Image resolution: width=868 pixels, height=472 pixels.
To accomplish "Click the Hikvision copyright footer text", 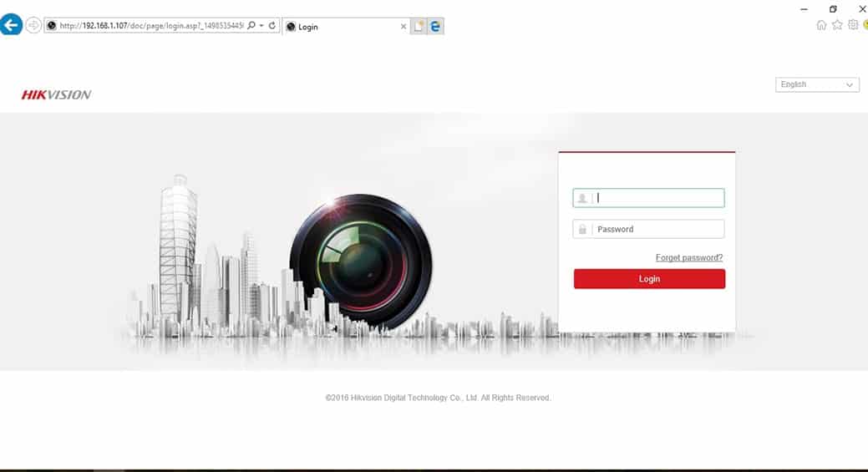I will [x=438, y=398].
